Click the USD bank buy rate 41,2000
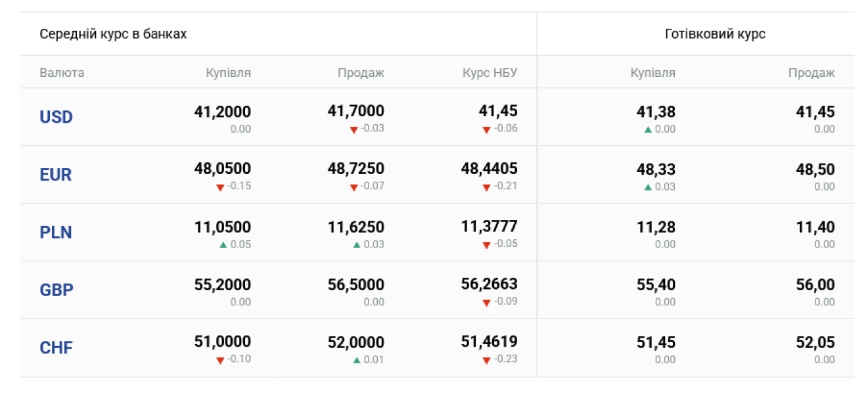 pos(222,112)
